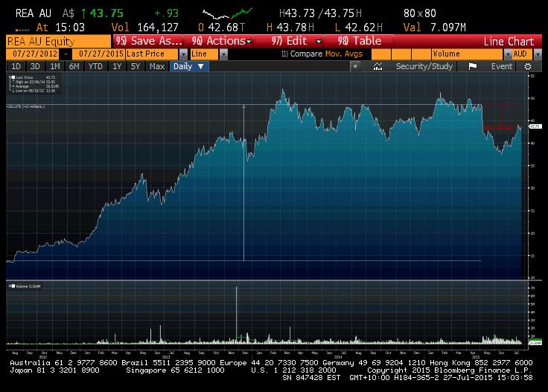Viewport: 548px width, 392px height.
Task: Open the Line chart type dropdown arrow
Action: (x=223, y=54)
